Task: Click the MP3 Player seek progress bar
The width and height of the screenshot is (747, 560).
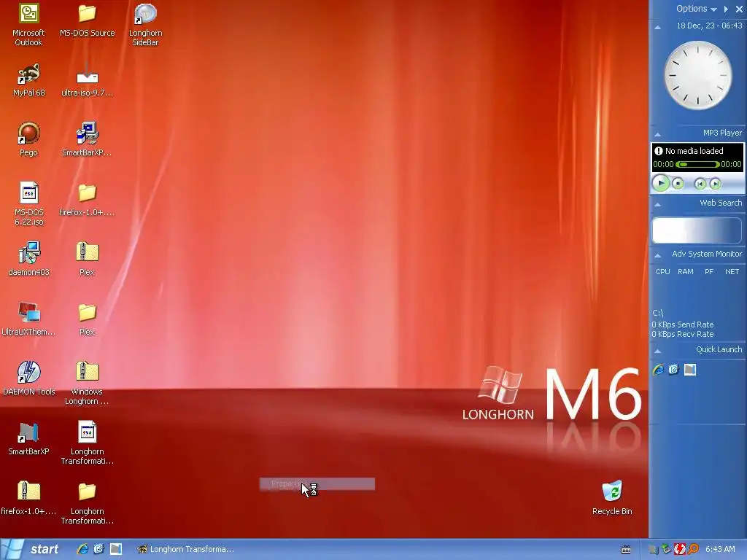Action: click(697, 164)
